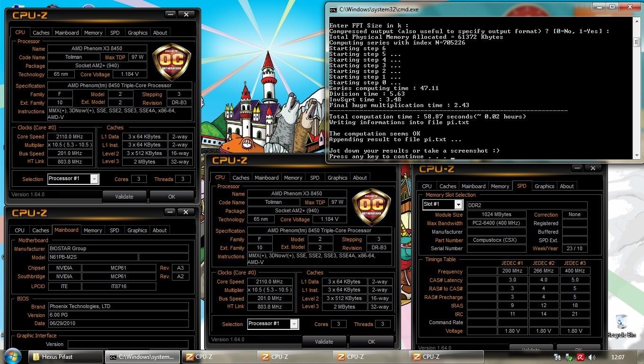The height and width of the screenshot is (364, 644).
Task: Select Max Bandwidth 'PC2-6400 (400 MHz)' field
Action: 497,223
